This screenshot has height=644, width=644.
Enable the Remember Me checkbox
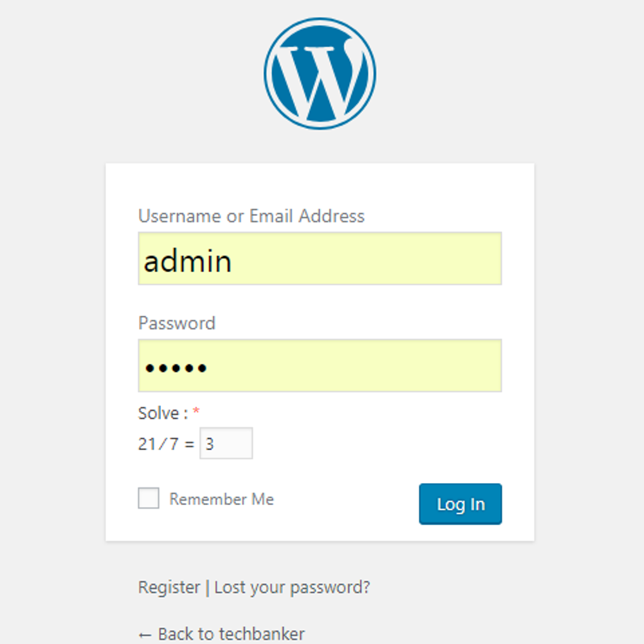[x=148, y=498]
